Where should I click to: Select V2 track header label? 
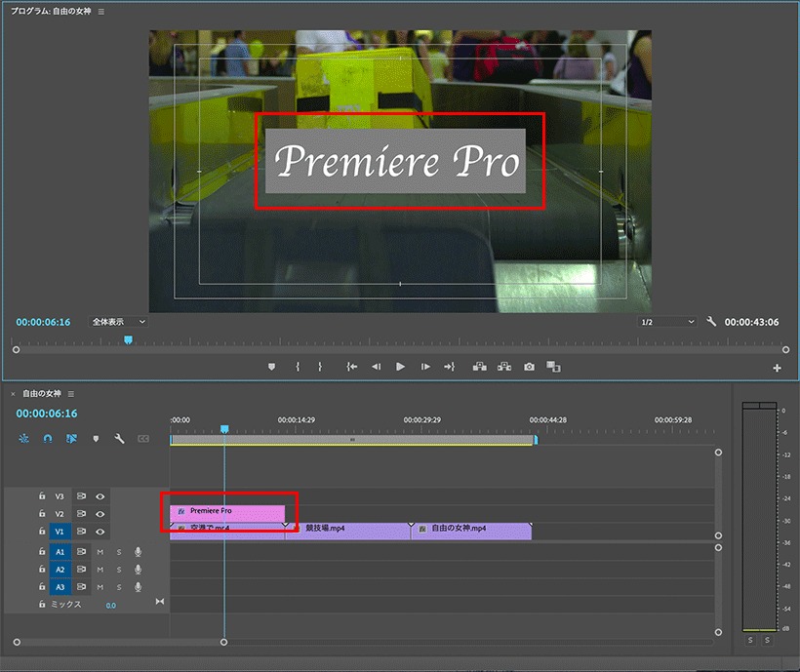60,514
